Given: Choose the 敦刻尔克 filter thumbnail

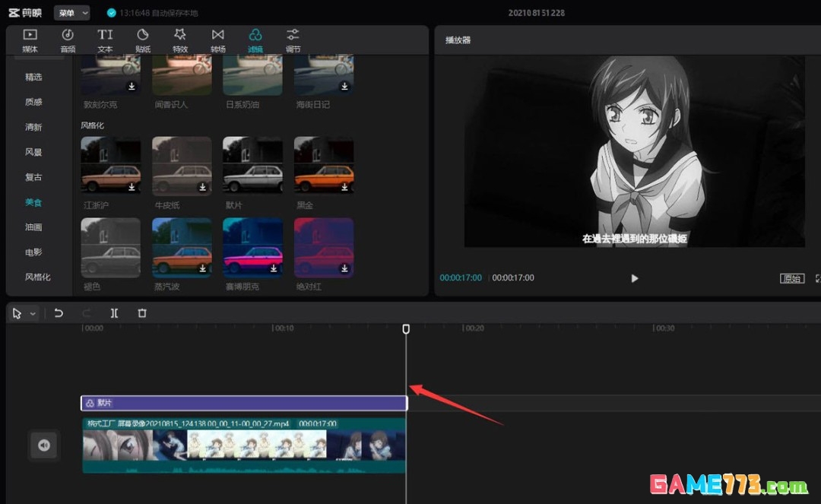Looking at the screenshot, I should click(x=110, y=75).
